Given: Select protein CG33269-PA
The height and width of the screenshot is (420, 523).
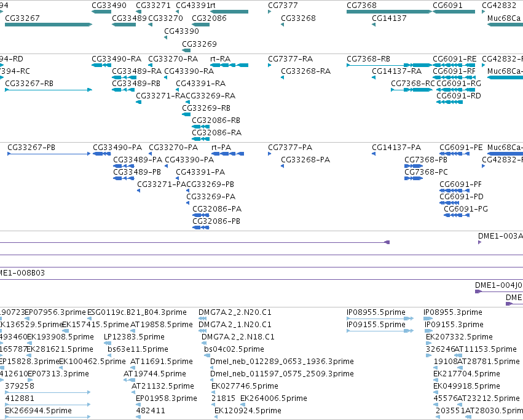Looking at the screenshot, I should pos(211,197).
